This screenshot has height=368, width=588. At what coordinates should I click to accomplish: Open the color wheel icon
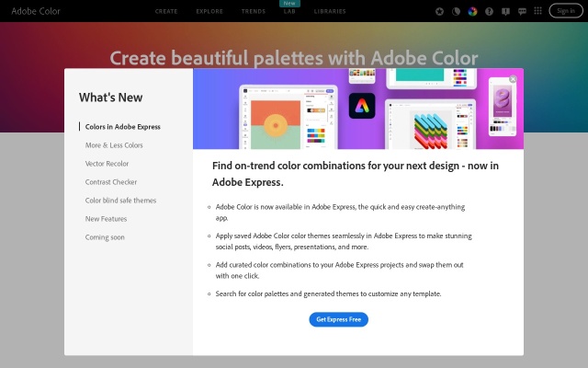coord(472,11)
